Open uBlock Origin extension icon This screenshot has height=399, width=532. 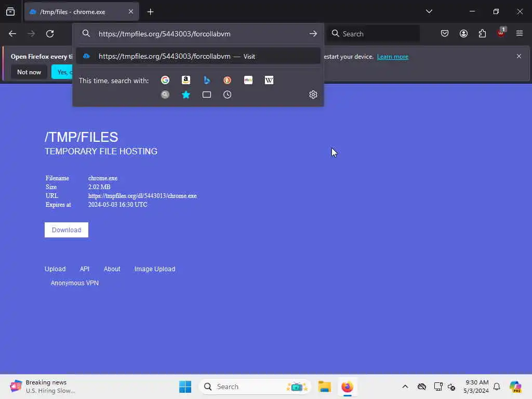click(x=501, y=33)
